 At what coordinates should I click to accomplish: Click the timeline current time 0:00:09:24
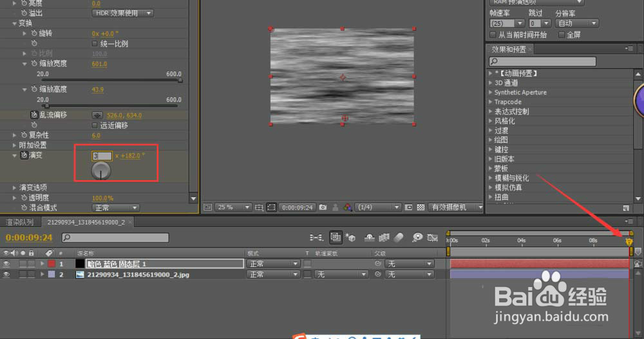point(29,237)
